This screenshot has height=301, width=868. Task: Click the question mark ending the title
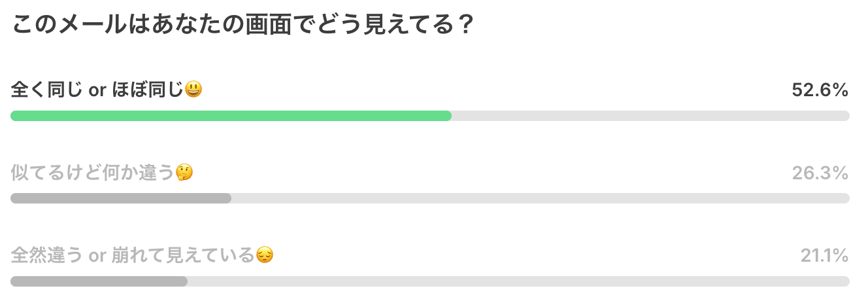click(464, 26)
